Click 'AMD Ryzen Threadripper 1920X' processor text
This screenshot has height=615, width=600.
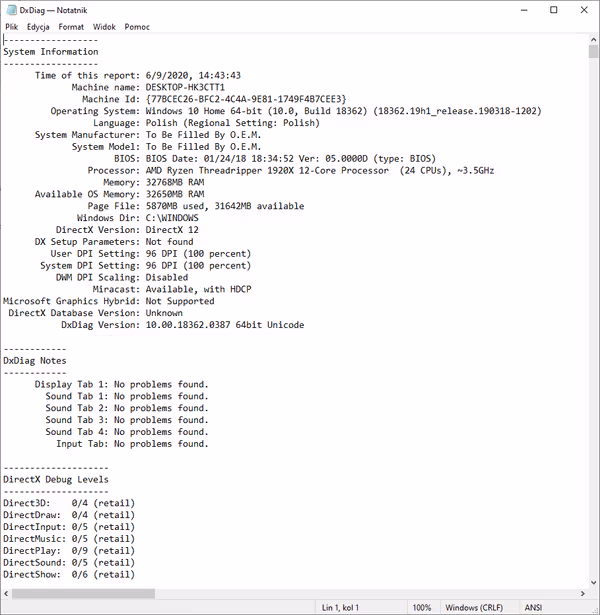(x=220, y=170)
